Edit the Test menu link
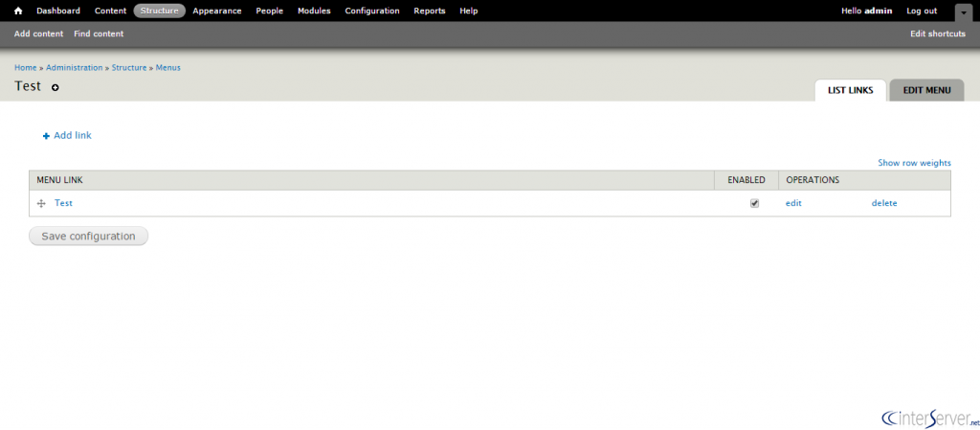980x430 pixels. tap(793, 203)
